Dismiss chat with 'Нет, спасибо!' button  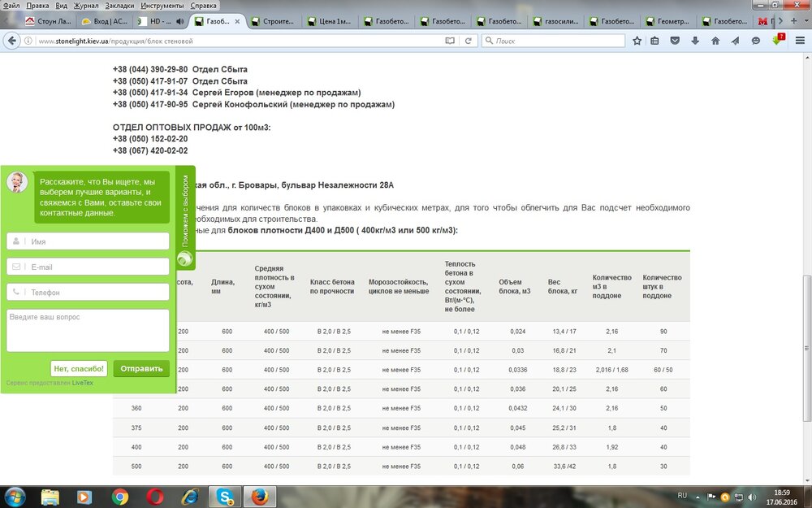coord(79,368)
